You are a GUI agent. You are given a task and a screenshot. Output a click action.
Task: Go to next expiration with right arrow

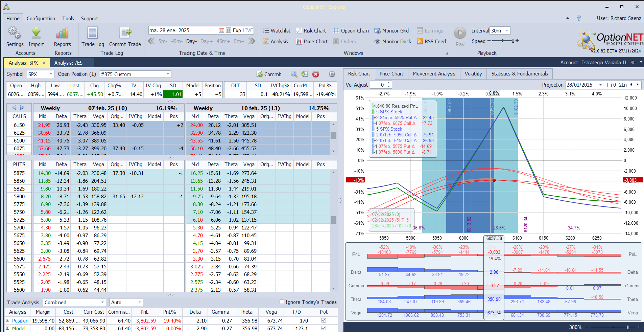(22, 108)
